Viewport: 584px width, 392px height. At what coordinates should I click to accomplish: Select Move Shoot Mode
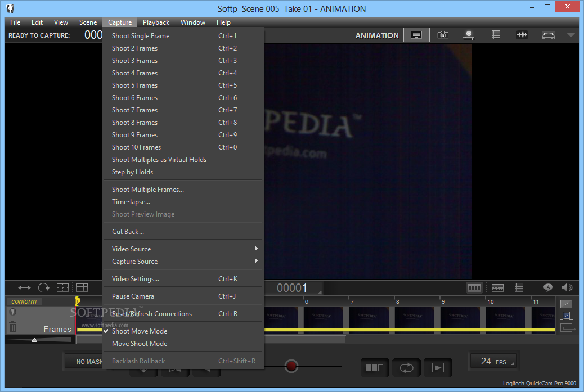(183, 344)
